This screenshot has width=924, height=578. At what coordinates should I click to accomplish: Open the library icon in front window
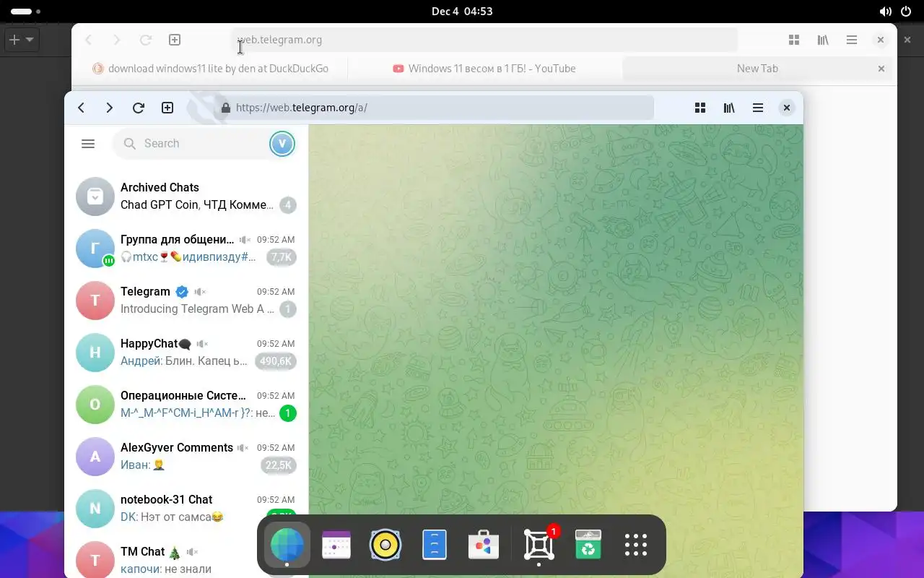click(729, 108)
